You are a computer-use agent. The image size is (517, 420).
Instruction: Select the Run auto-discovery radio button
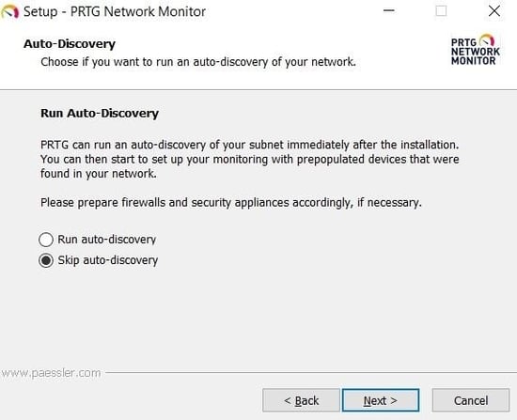[x=46, y=240]
